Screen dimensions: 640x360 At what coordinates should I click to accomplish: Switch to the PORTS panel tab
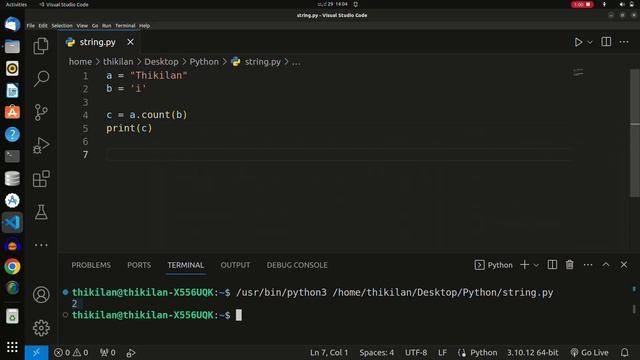click(x=139, y=265)
